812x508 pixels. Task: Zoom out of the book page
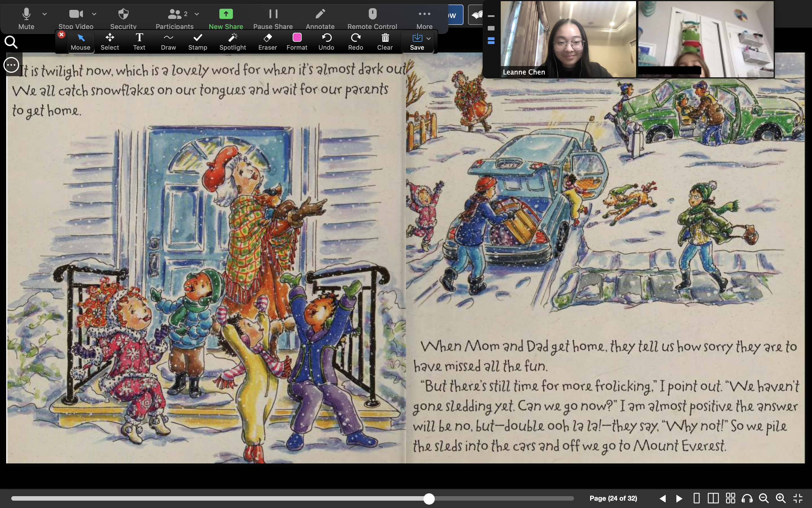[764, 498]
